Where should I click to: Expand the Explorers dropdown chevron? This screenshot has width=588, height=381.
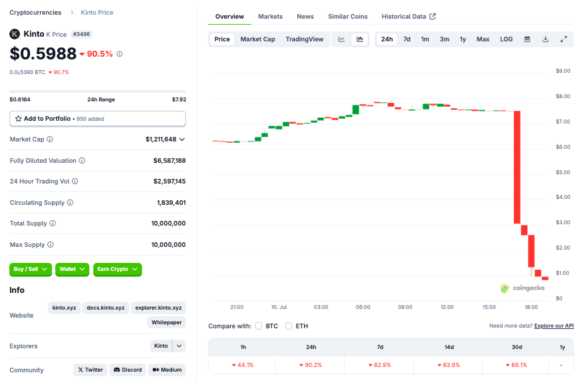tap(179, 346)
